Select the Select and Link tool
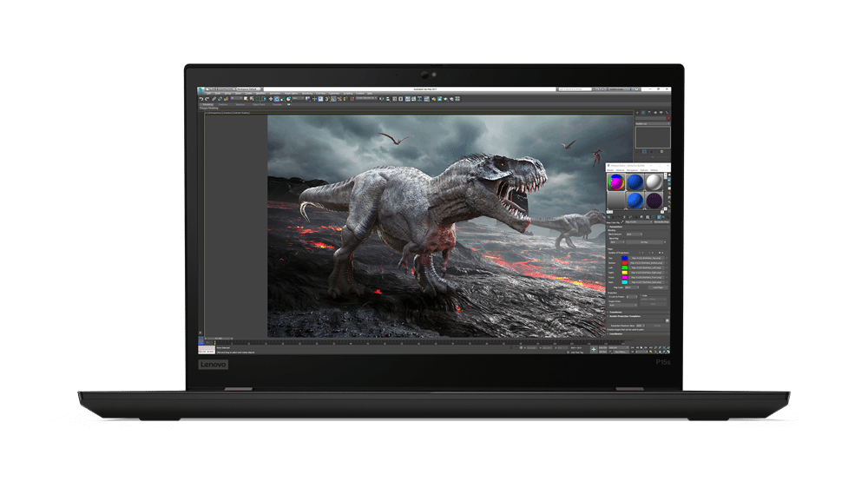 [214, 99]
